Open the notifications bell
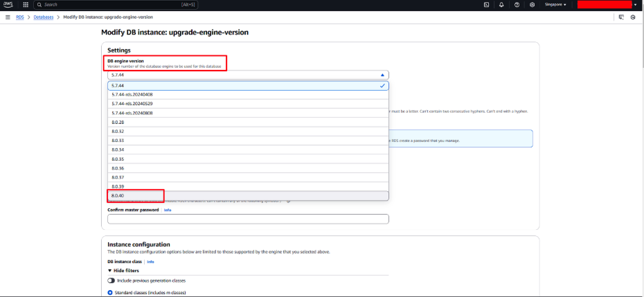This screenshot has height=297, width=644. 501,5
